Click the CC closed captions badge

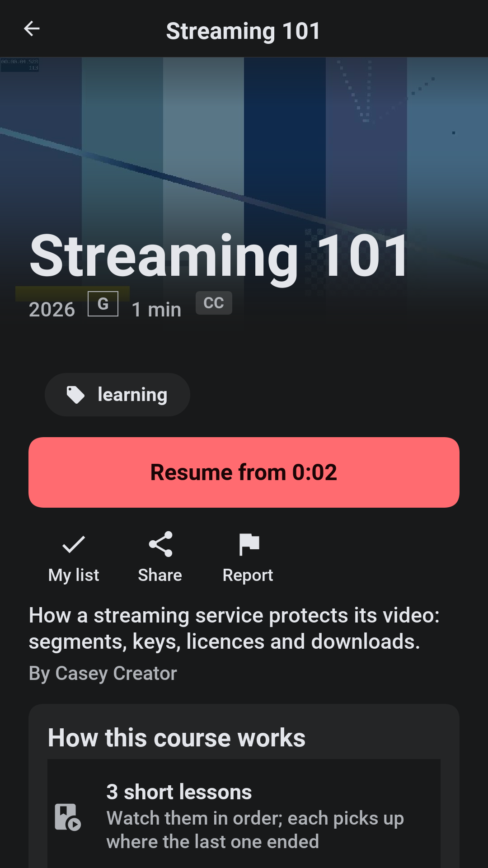(x=214, y=303)
